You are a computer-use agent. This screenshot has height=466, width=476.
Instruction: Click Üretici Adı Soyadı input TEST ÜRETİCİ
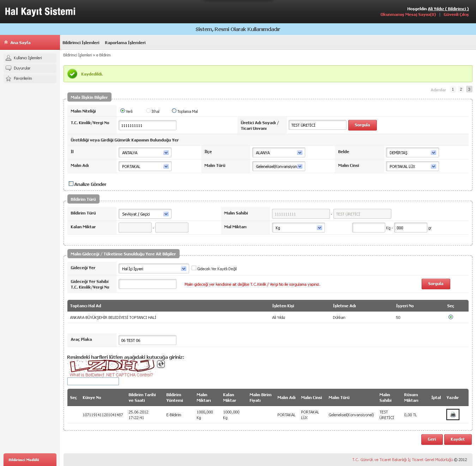coord(318,125)
